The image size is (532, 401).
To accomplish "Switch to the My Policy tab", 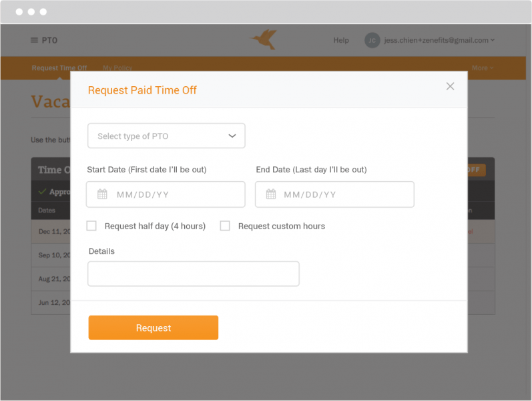I will coord(117,68).
